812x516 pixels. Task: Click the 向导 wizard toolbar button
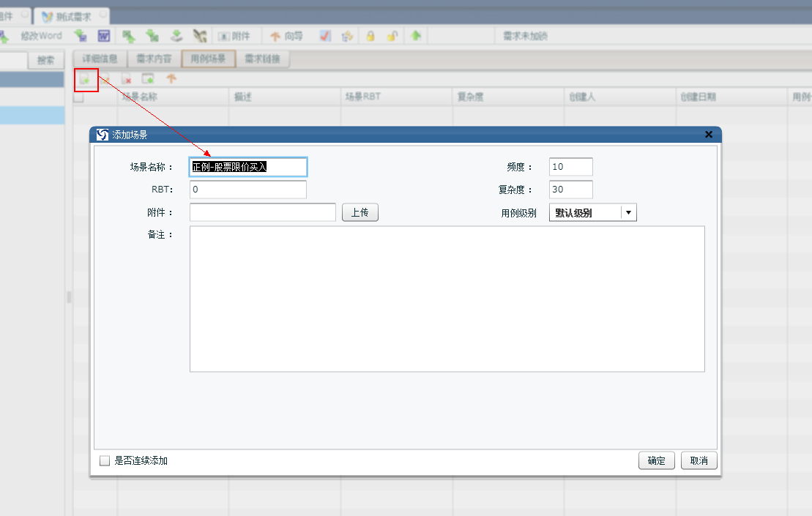click(286, 36)
